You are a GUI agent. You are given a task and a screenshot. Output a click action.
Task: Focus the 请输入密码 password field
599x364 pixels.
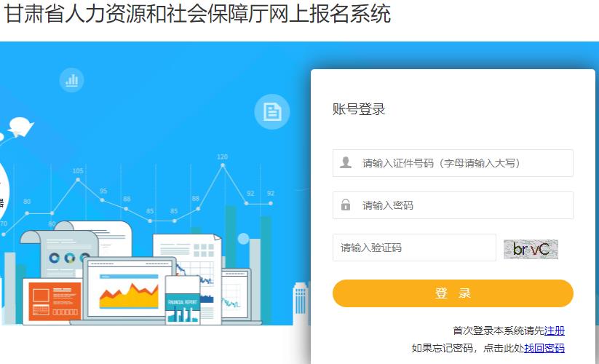453,205
